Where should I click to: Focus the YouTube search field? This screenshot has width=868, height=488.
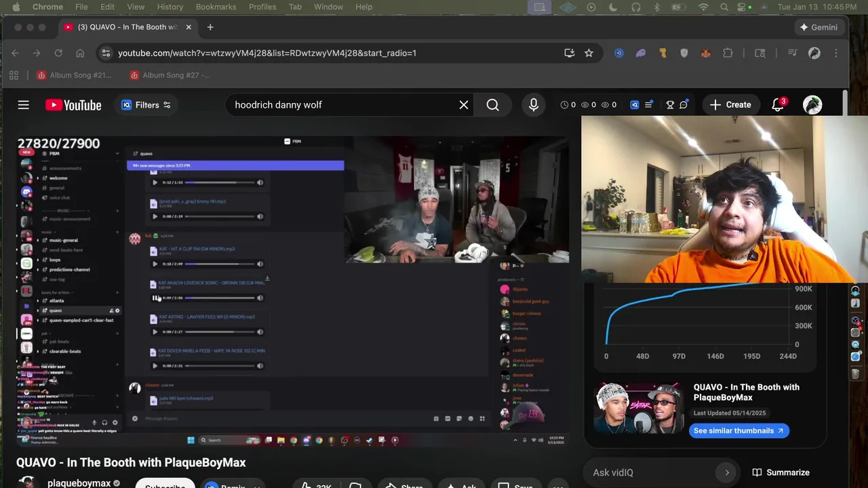pos(344,105)
